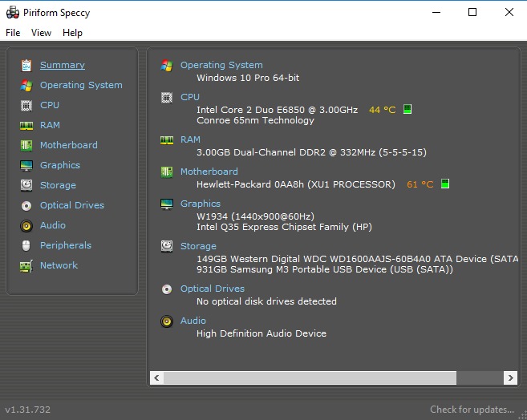Click Optical Drives heading in summary pane
Image resolution: width=527 pixels, height=420 pixels.
tap(213, 289)
